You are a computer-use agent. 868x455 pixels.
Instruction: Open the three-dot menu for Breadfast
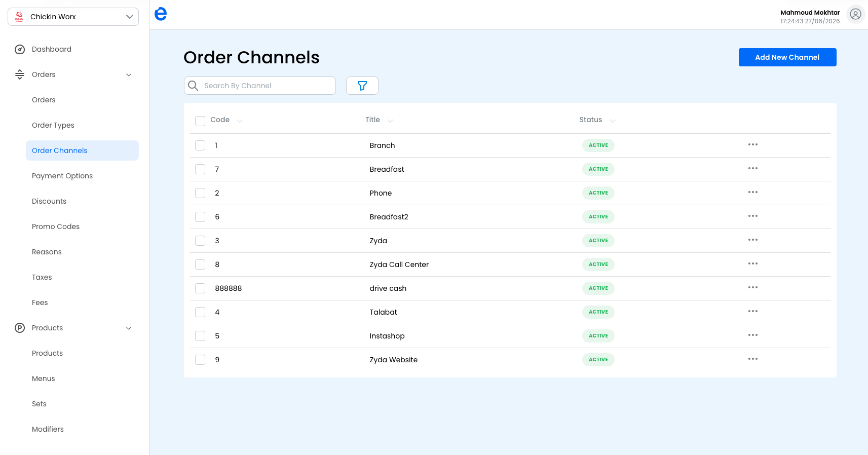pyautogui.click(x=753, y=168)
